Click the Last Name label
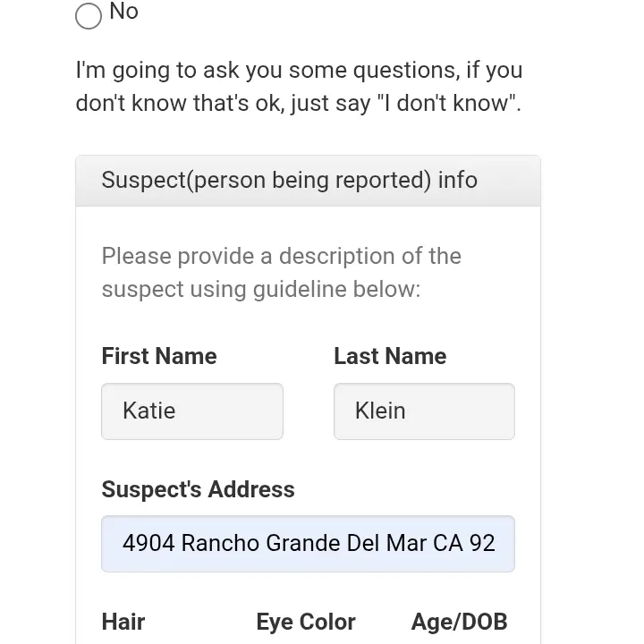 click(390, 356)
